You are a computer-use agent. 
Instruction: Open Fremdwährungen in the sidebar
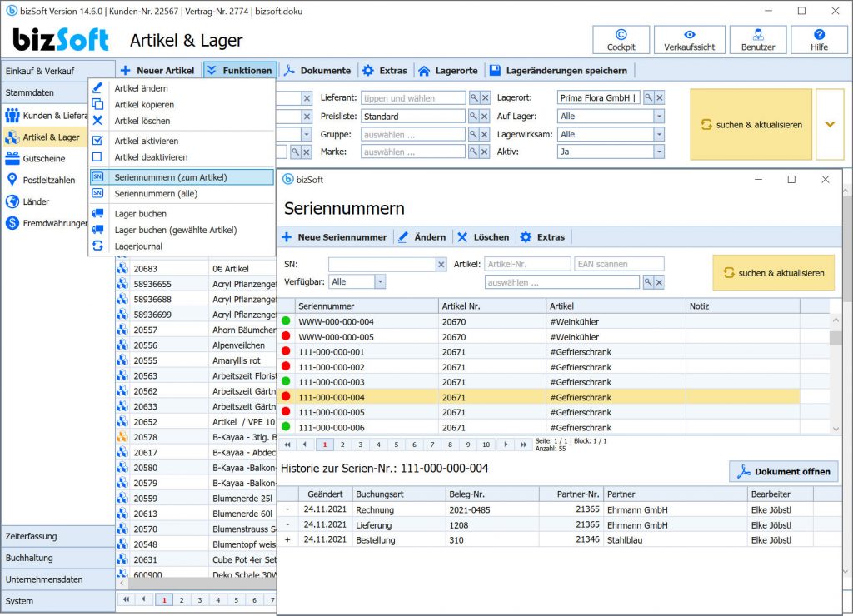46,223
